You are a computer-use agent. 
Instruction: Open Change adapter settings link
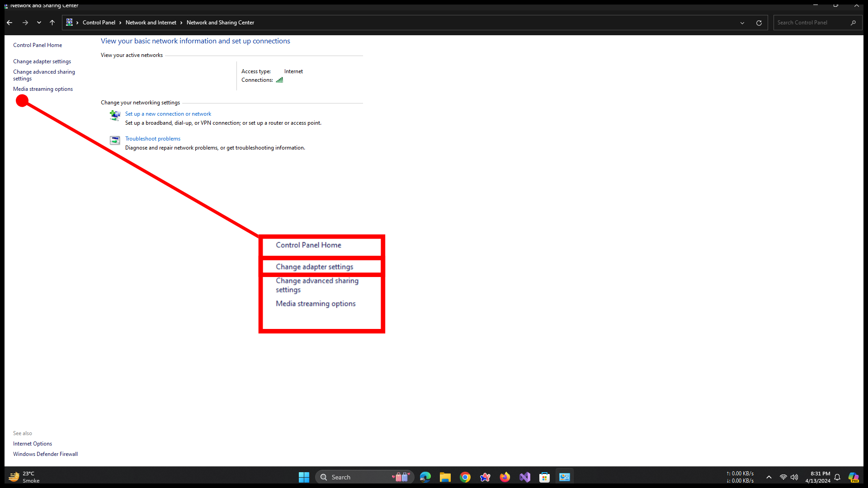(x=42, y=61)
